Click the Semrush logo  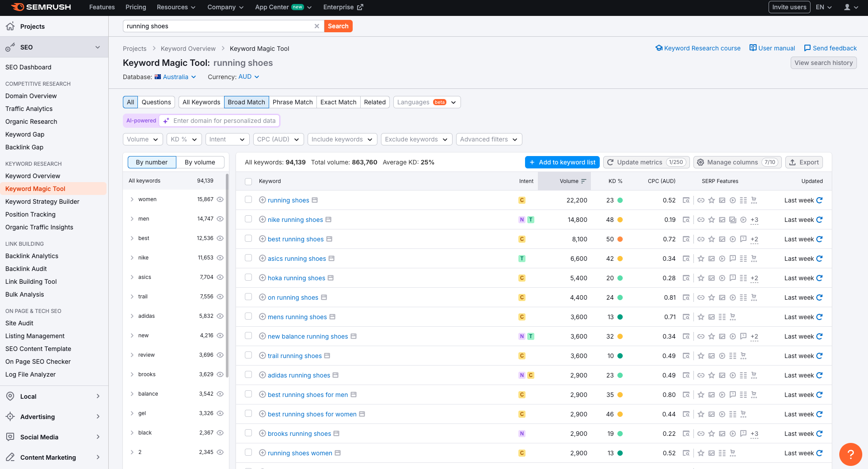tap(41, 7)
